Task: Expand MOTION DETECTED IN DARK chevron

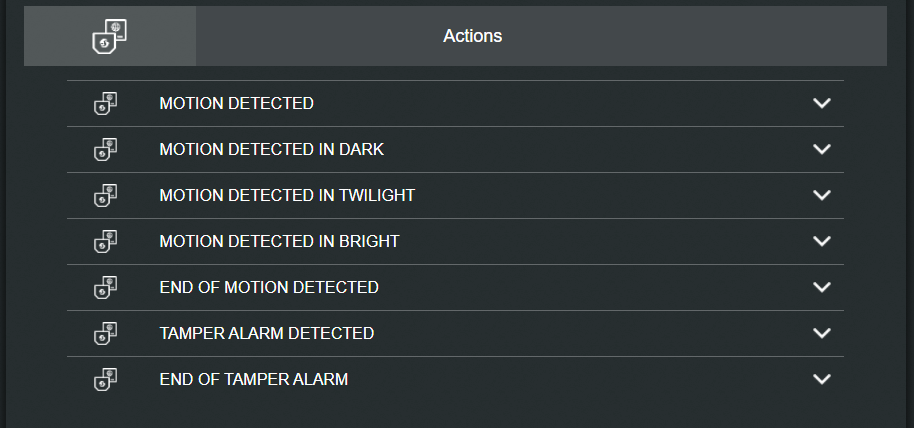Action: (x=822, y=149)
